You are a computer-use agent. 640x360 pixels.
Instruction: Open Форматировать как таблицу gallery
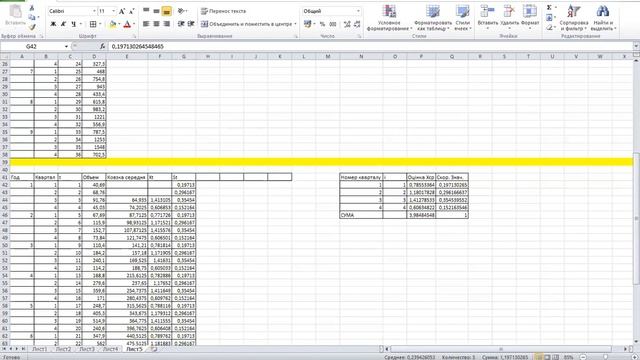(433, 18)
